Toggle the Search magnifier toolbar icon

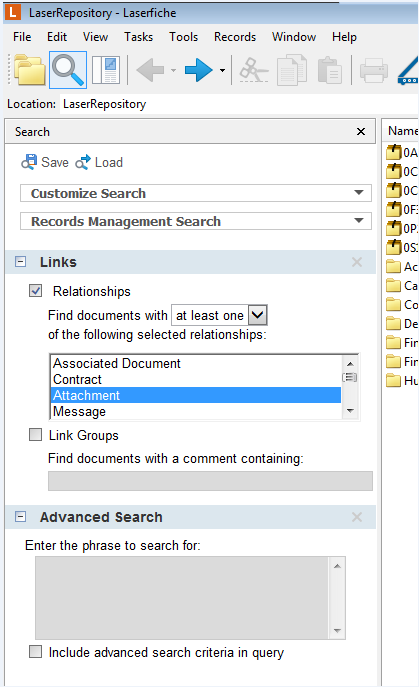click(68, 70)
